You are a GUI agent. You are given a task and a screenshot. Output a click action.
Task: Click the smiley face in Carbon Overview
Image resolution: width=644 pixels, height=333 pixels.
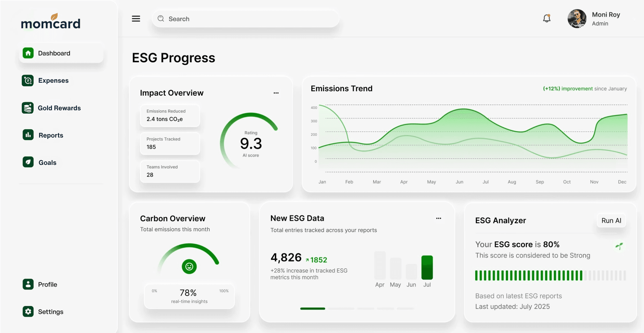[x=189, y=266]
